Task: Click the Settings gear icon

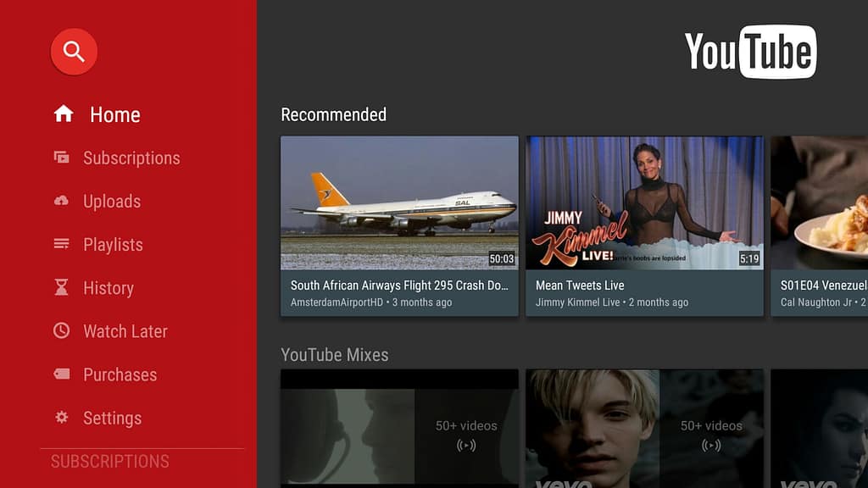Action: [62, 418]
